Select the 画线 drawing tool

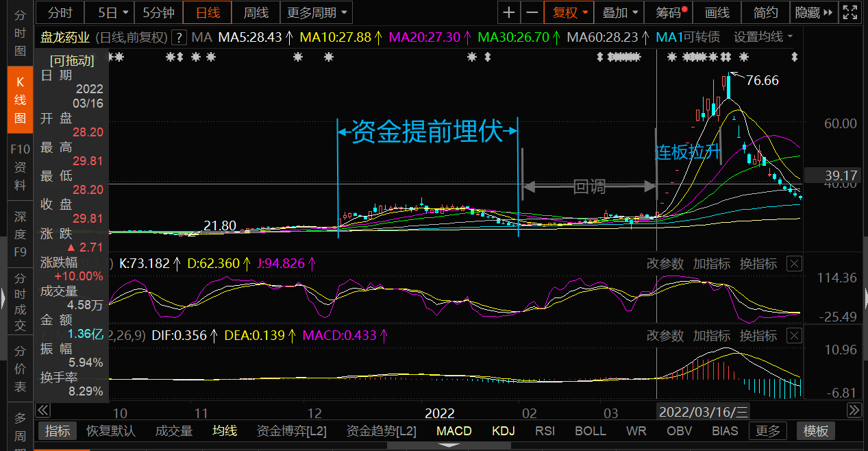point(717,12)
